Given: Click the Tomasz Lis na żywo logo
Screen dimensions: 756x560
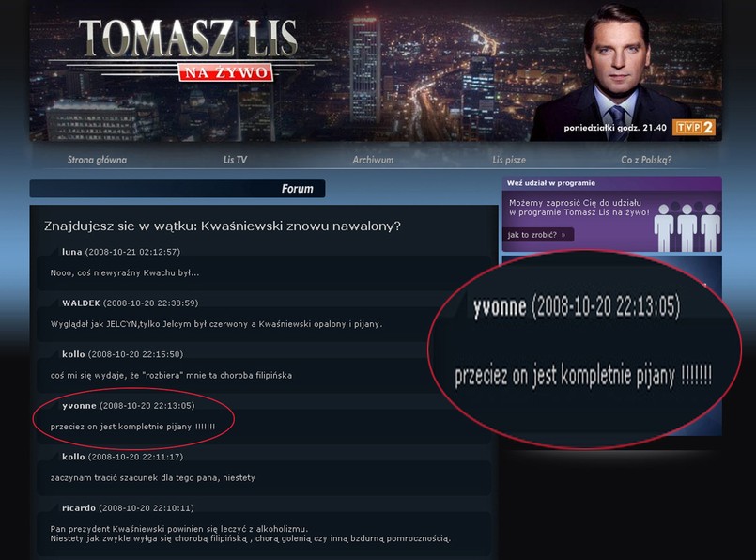Looking at the screenshot, I should (x=188, y=50).
